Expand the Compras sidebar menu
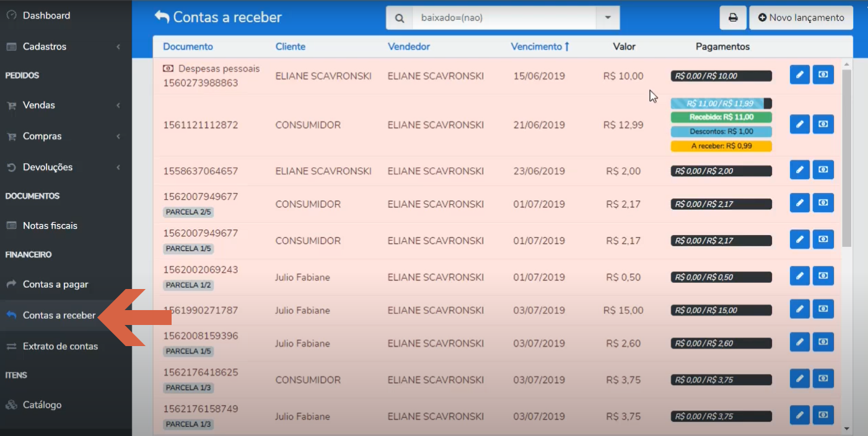This screenshot has height=436, width=868. click(66, 136)
